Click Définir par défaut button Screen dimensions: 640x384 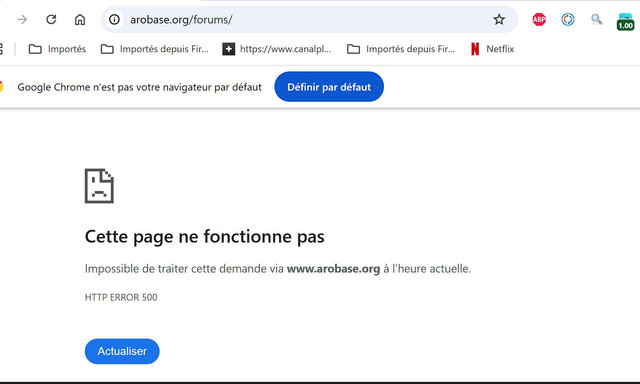click(329, 87)
